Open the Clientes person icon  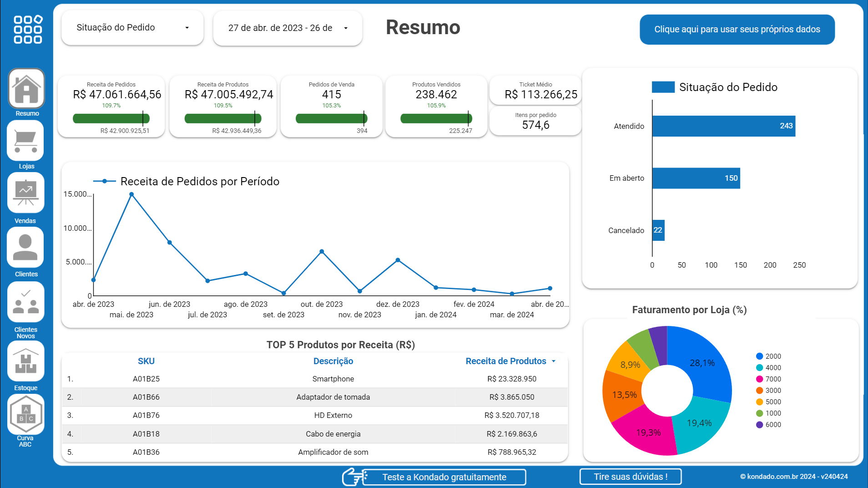coord(26,247)
